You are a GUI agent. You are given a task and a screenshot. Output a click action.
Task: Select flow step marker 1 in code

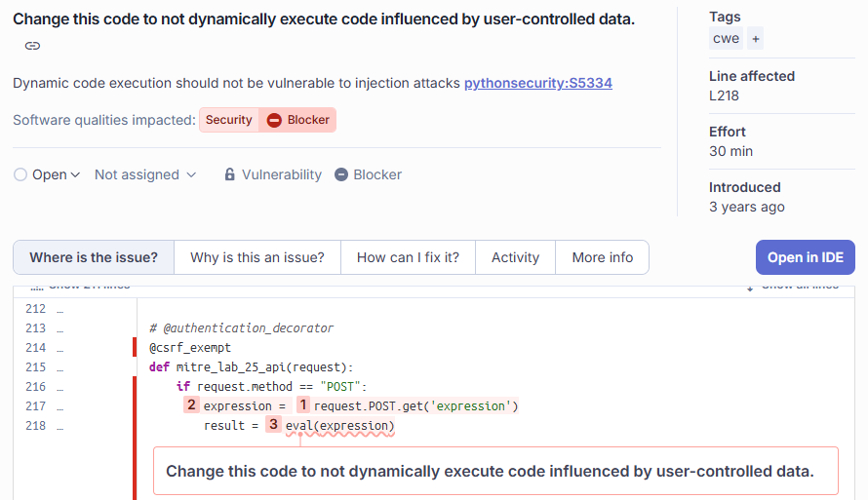tap(303, 405)
